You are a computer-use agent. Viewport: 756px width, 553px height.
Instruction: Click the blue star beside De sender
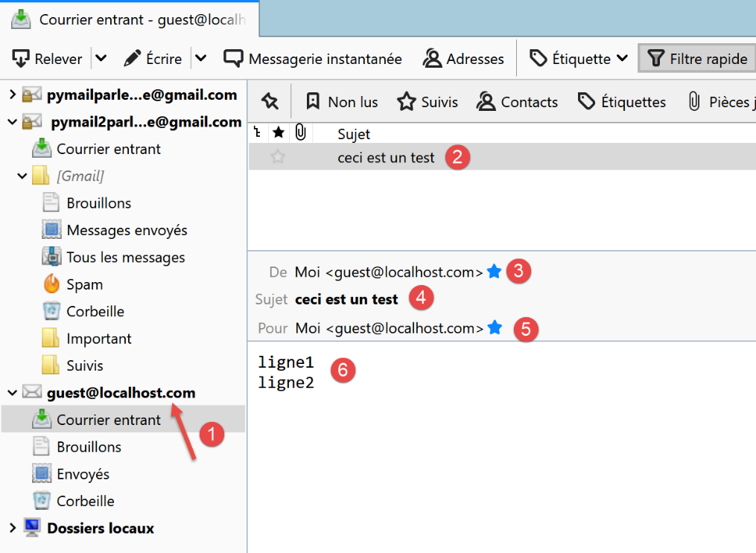point(494,272)
